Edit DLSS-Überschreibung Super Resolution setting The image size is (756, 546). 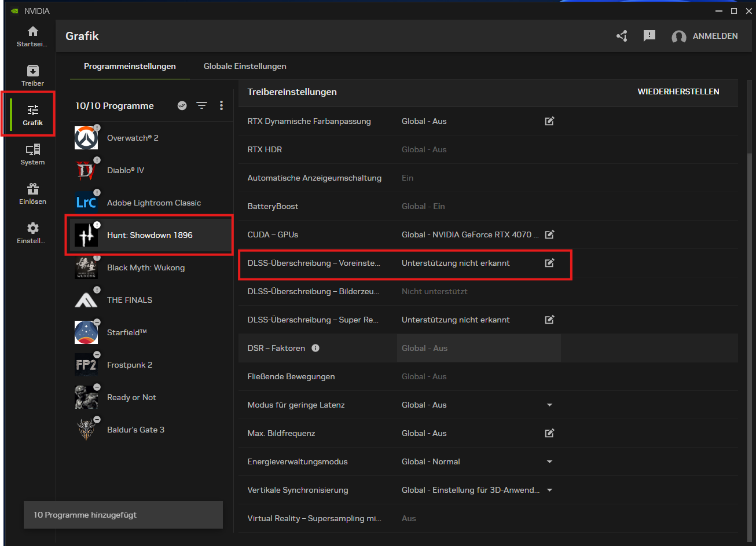[x=549, y=320]
